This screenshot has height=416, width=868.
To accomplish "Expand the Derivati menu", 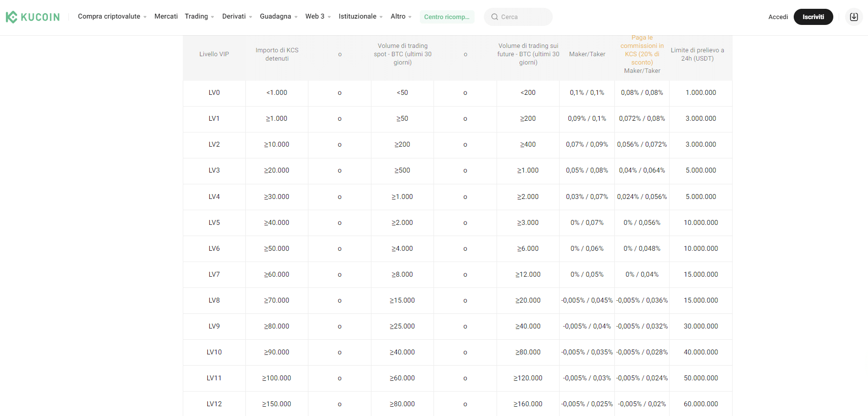I will coord(237,17).
